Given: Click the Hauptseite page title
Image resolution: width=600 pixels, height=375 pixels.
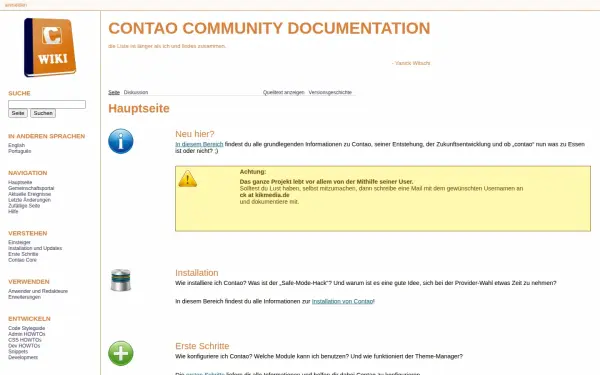Looking at the screenshot, I should tap(139, 108).
